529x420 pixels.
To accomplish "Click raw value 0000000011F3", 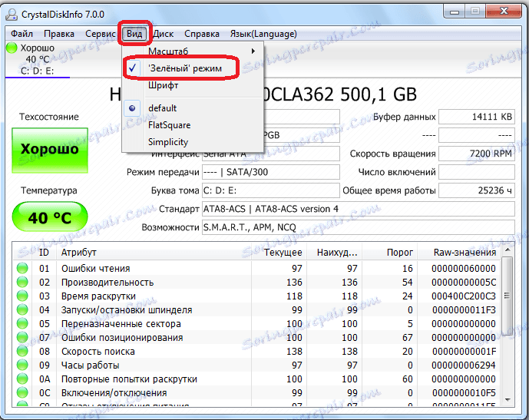I will click(464, 309).
